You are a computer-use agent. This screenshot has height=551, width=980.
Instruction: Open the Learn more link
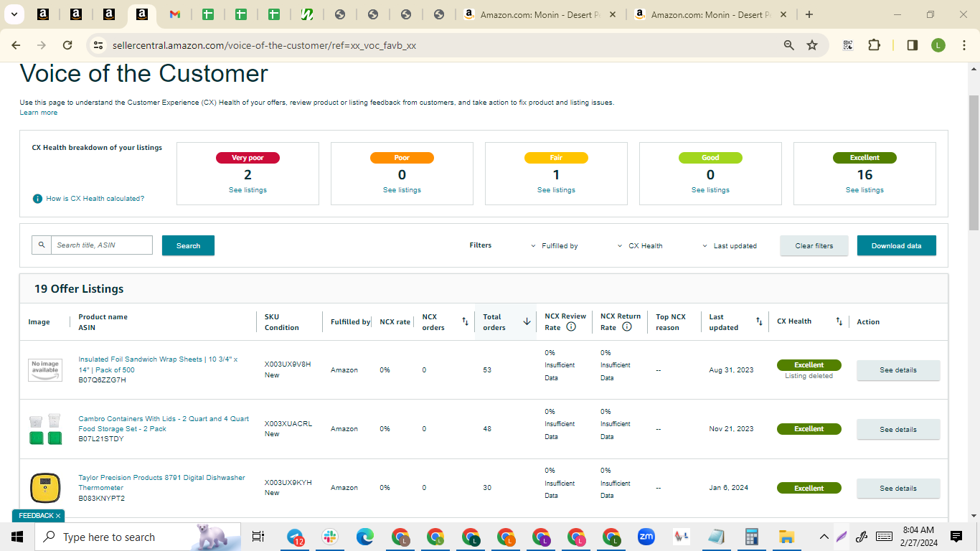39,113
